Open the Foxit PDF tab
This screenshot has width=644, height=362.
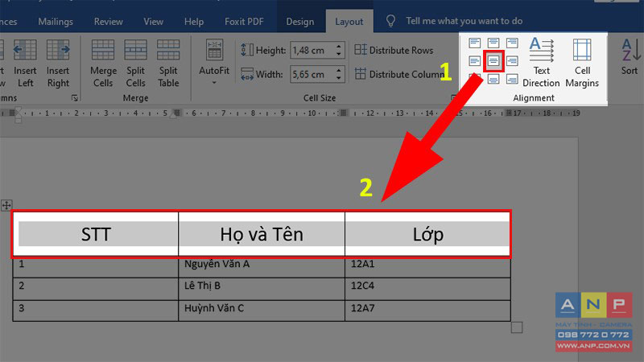[244, 22]
